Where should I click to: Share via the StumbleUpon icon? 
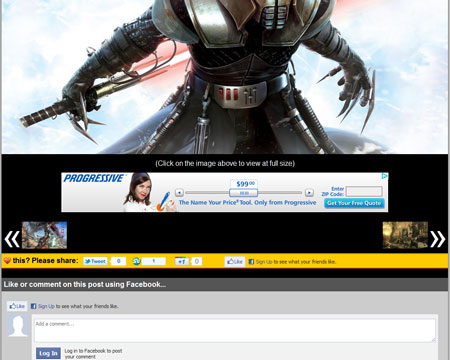point(136,261)
